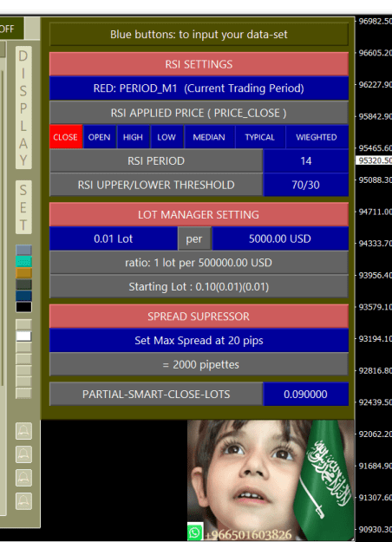Edit the 70/30 RSI threshold value

point(305,185)
